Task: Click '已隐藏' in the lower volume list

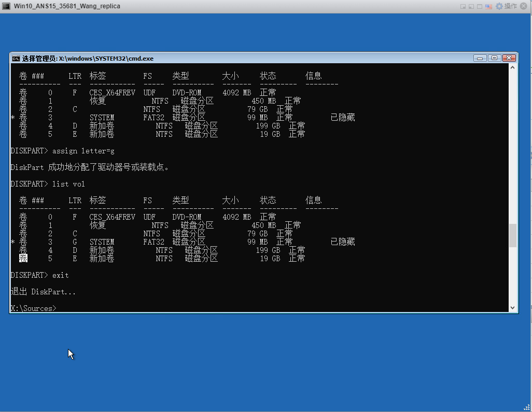Action: pos(343,242)
